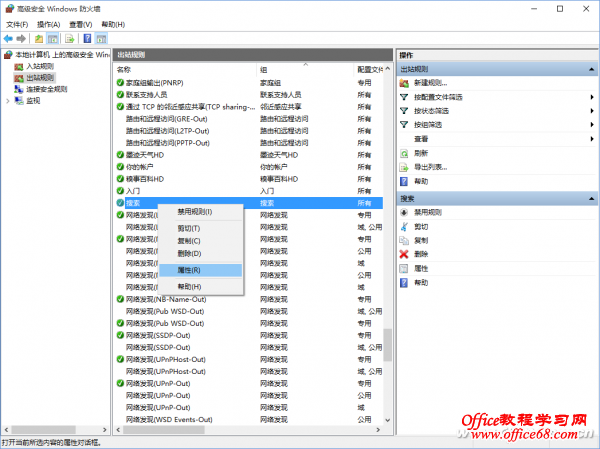Choose 属性(R) in the context menu

tap(201, 270)
